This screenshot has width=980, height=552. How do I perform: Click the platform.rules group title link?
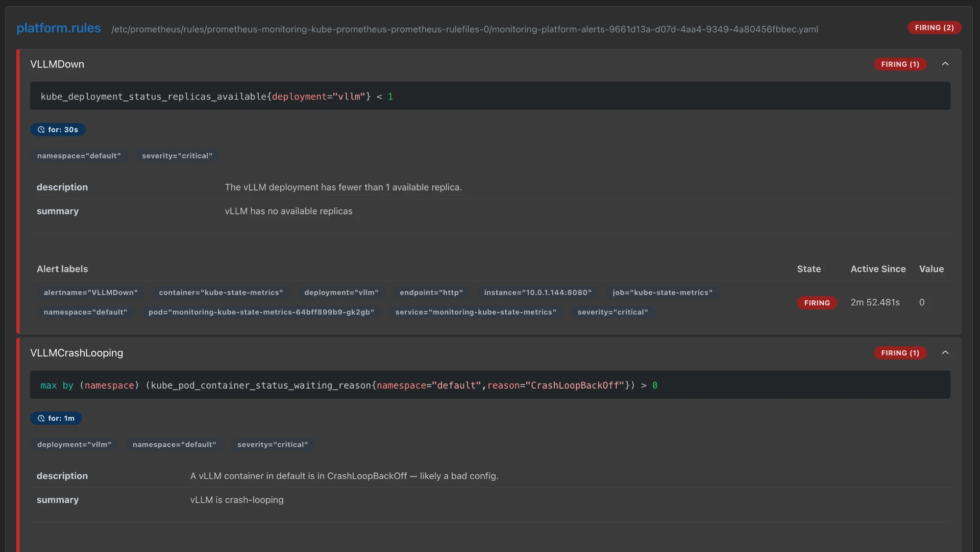click(59, 28)
